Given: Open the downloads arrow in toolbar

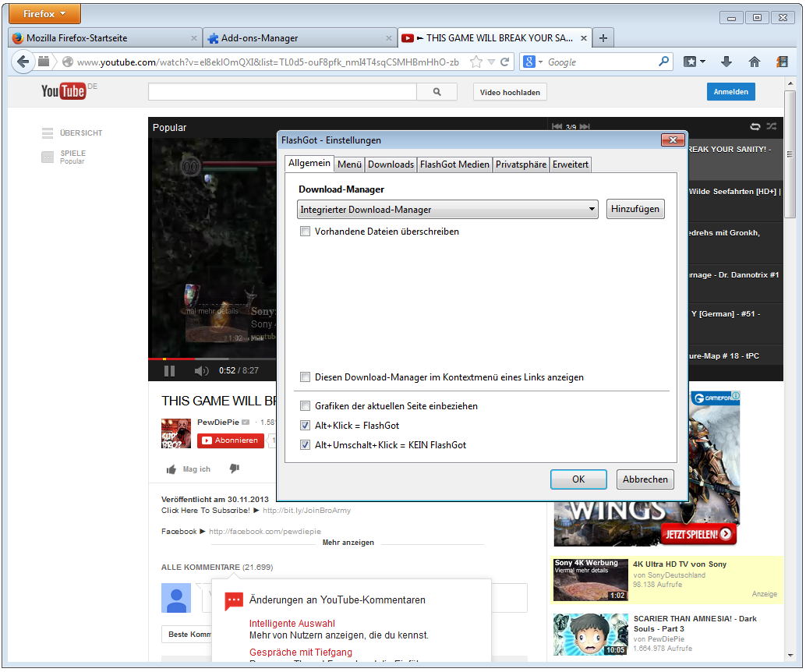Looking at the screenshot, I should (726, 62).
